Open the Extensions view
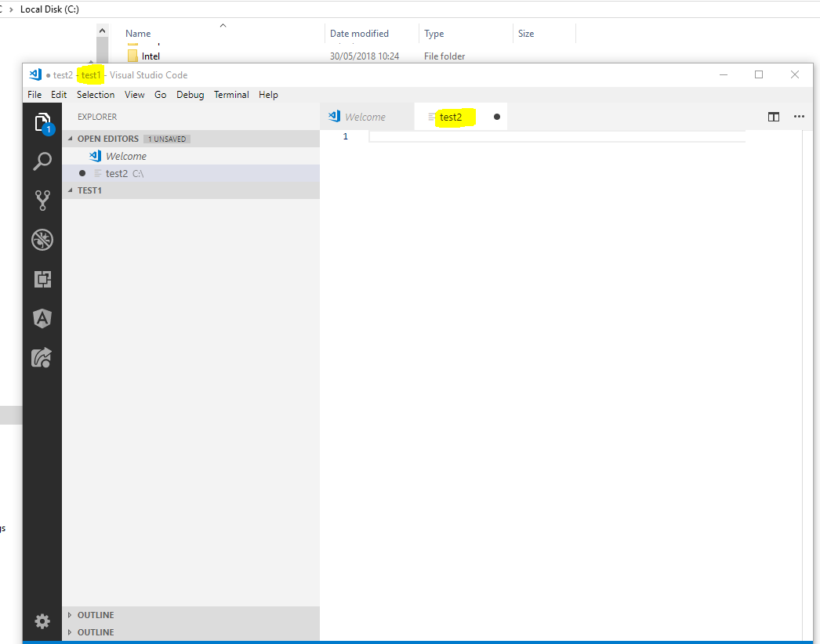 pyautogui.click(x=42, y=279)
